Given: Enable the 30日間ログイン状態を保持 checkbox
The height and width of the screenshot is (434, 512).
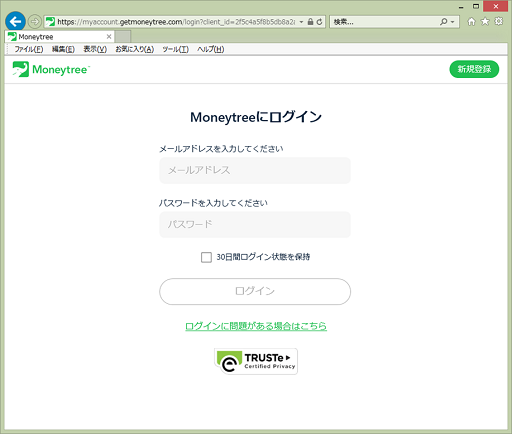Looking at the screenshot, I should (x=206, y=257).
